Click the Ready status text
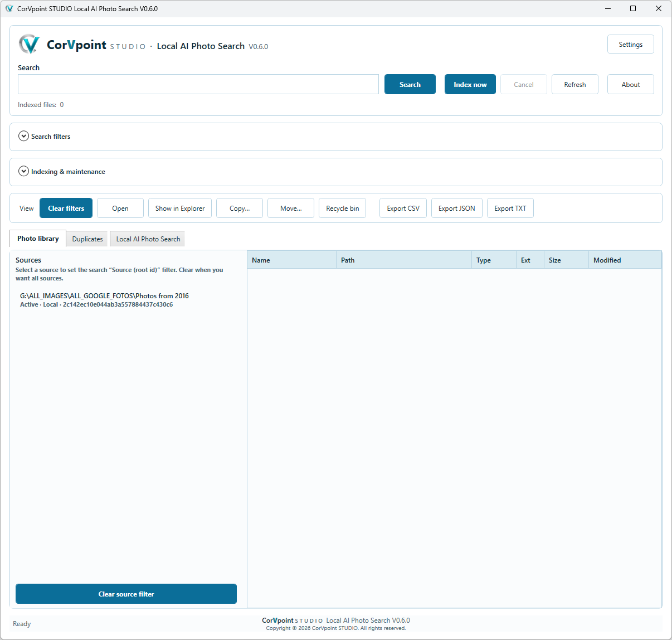The width and height of the screenshot is (672, 640). click(x=22, y=624)
